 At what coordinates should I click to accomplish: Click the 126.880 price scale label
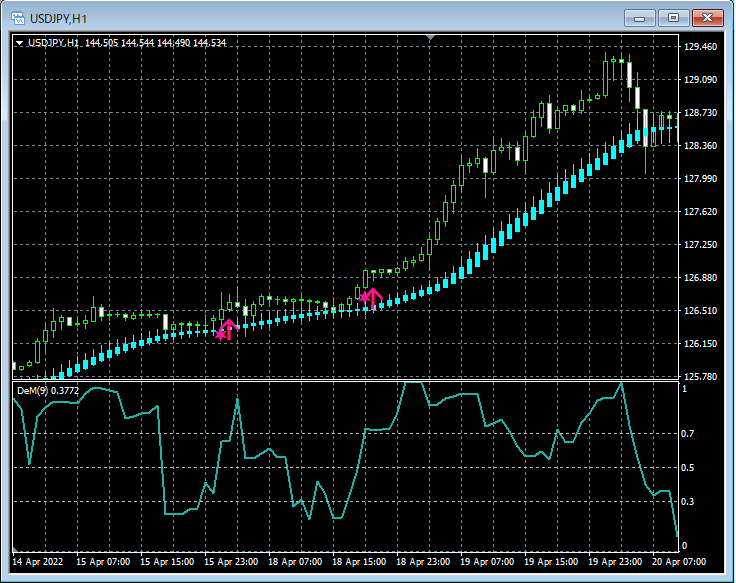point(700,277)
